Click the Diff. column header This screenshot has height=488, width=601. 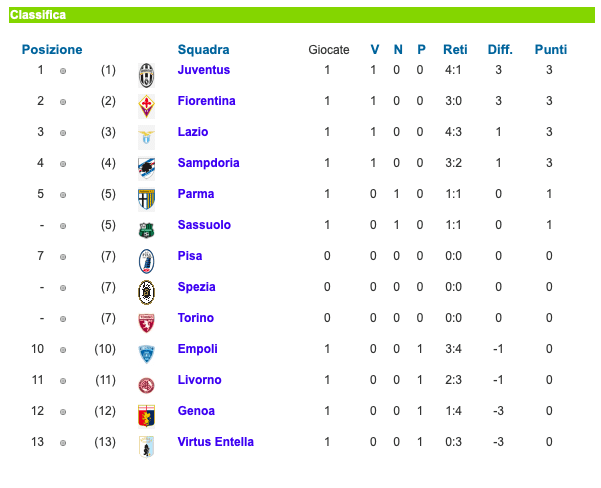500,49
